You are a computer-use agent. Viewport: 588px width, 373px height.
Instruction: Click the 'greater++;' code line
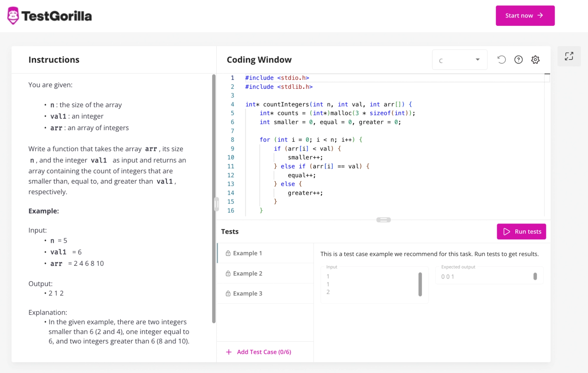pos(305,193)
